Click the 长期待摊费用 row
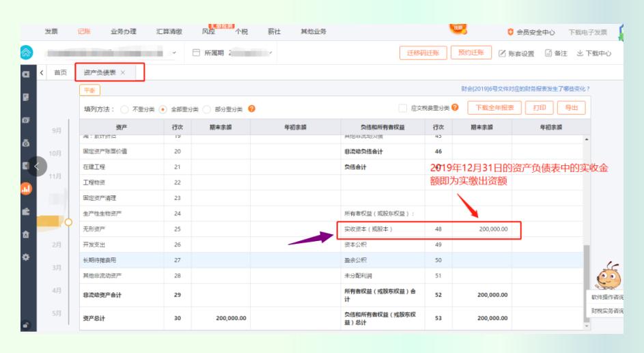This screenshot has height=353, width=644. (331, 260)
